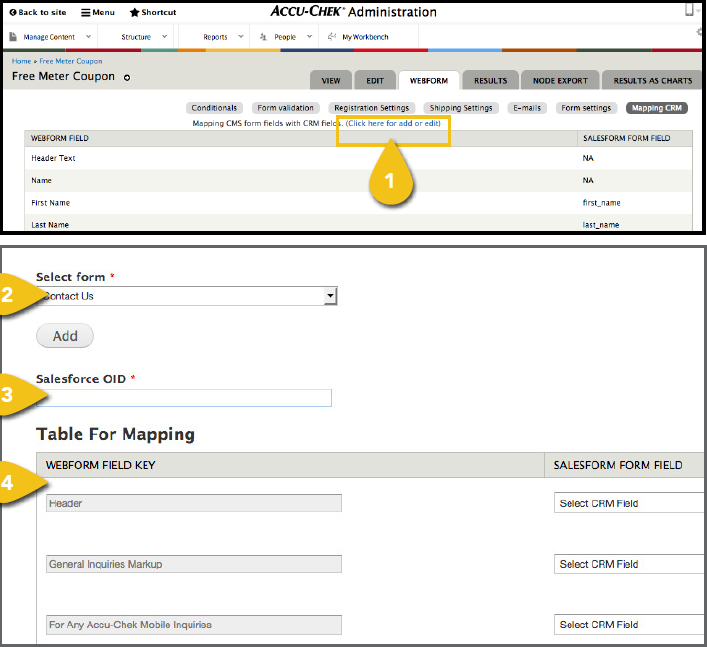Open the hamburger Menu icon
The height and width of the screenshot is (647, 707).
click(86, 13)
